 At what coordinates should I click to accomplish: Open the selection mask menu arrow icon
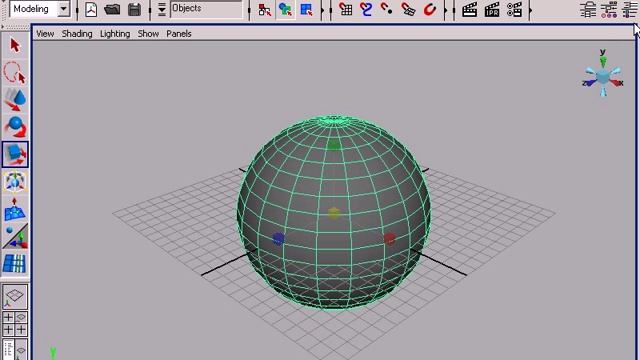point(162,9)
